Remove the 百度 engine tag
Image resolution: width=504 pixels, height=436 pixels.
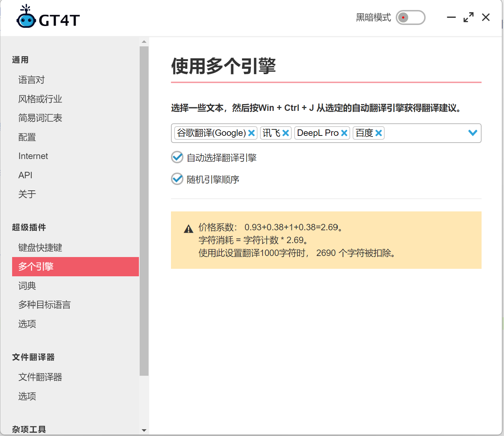coord(379,133)
